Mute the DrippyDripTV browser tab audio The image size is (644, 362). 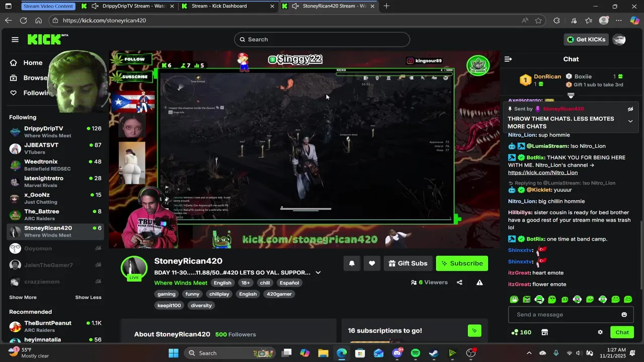(95, 6)
